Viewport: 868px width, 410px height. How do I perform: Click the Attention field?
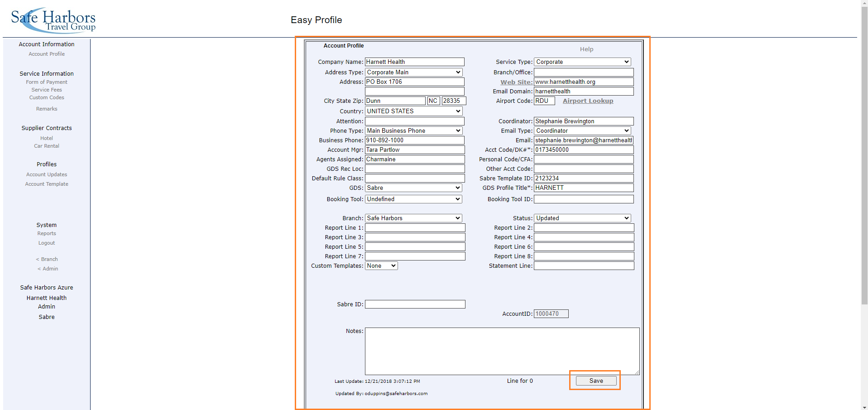click(x=415, y=121)
